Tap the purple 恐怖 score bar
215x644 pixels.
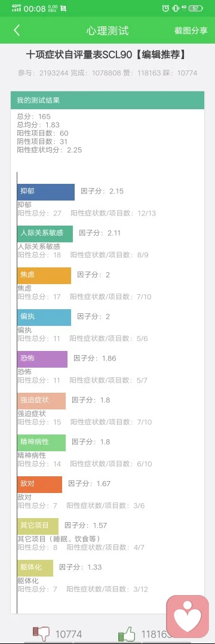pyautogui.click(x=42, y=359)
